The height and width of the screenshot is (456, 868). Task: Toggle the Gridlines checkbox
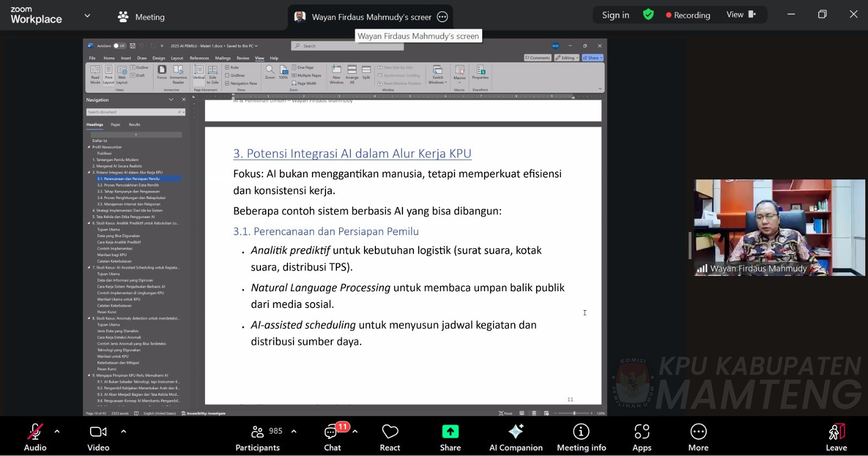pyautogui.click(x=227, y=75)
